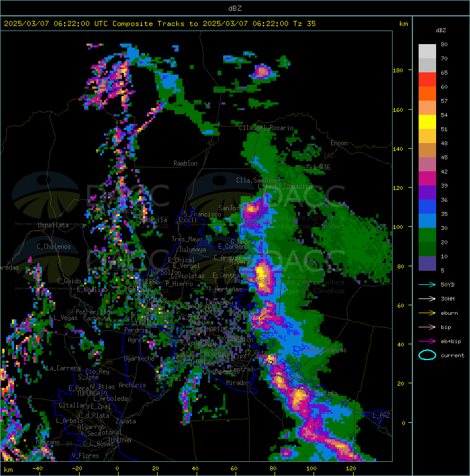Viewport: 470px width, 476px height.
Task: Select the dark orange 57-60 dBZ swatch
Action: [x=427, y=93]
